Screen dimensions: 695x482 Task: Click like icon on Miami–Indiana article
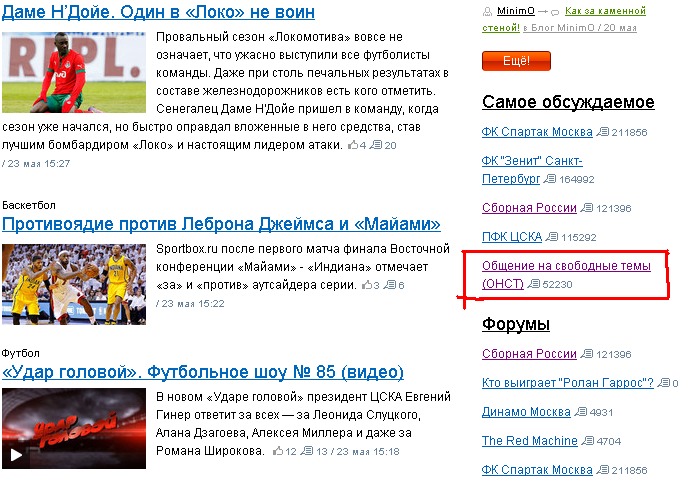[x=367, y=285]
